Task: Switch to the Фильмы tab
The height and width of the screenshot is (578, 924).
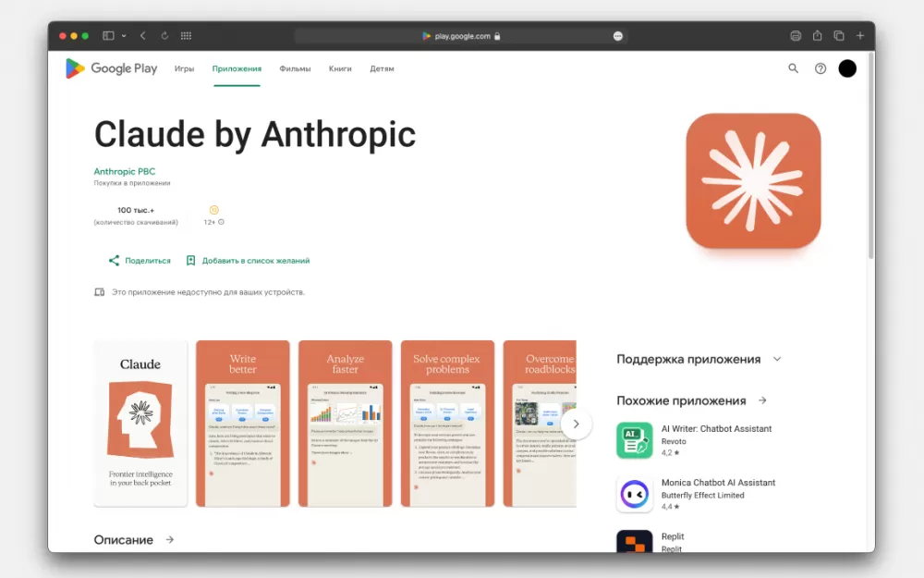Action: click(x=296, y=68)
